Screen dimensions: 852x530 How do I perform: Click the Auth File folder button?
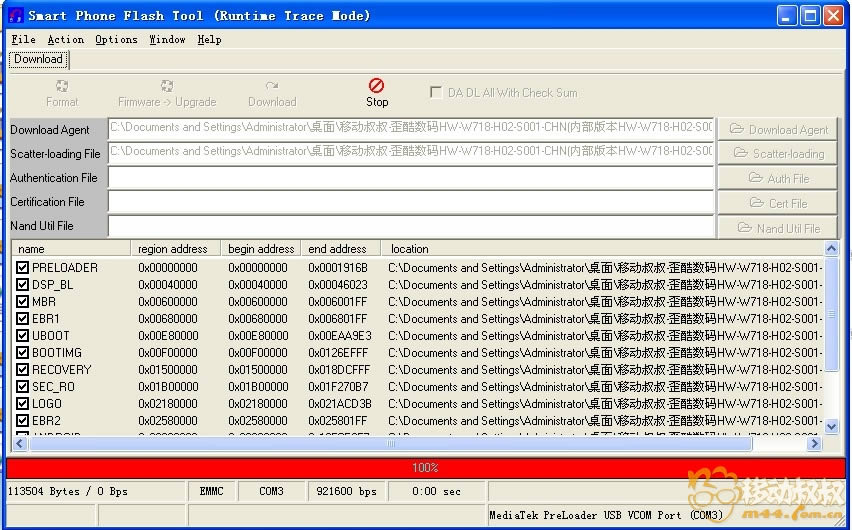tap(778, 178)
